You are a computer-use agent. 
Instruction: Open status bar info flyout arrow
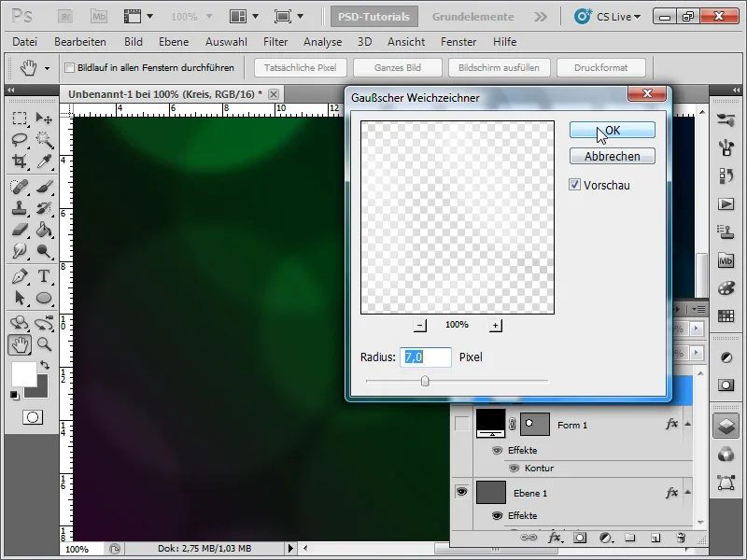pos(290,548)
